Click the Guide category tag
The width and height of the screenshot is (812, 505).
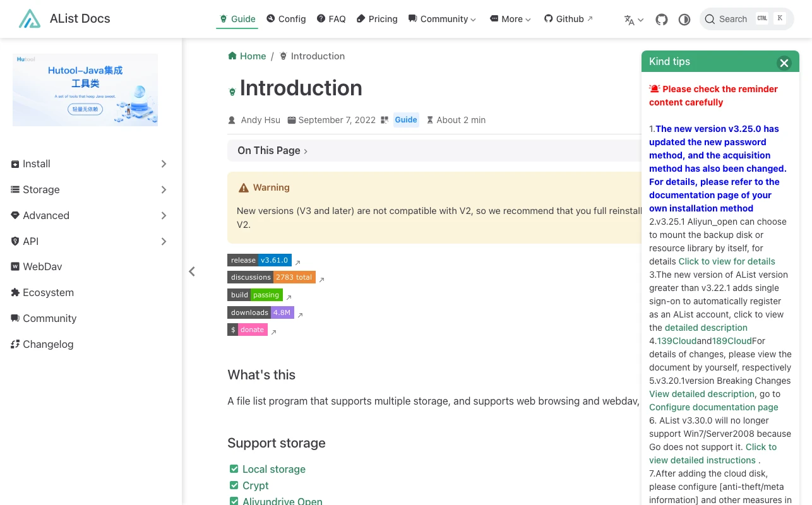[406, 120]
